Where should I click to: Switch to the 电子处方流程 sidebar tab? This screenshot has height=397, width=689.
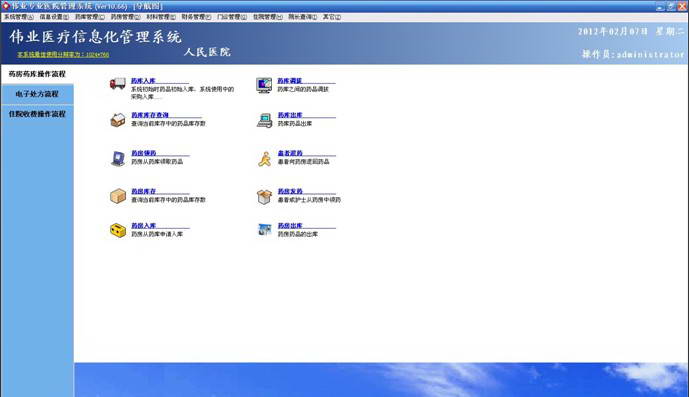coord(37,94)
